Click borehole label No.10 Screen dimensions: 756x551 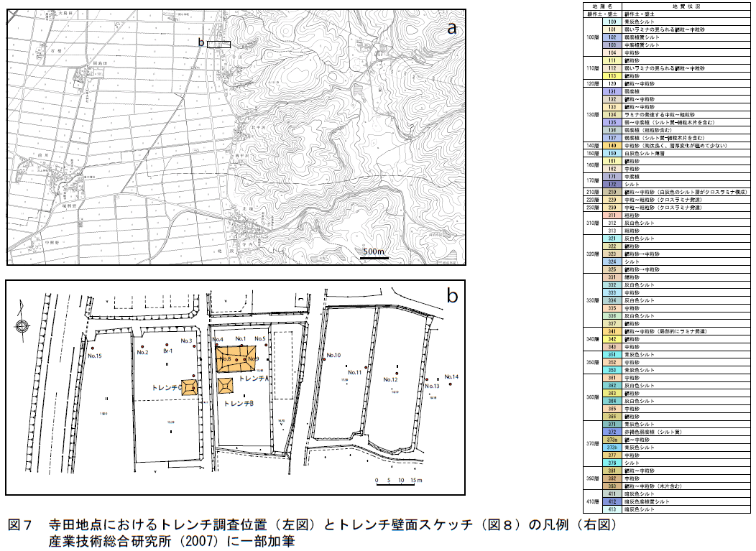(x=333, y=356)
